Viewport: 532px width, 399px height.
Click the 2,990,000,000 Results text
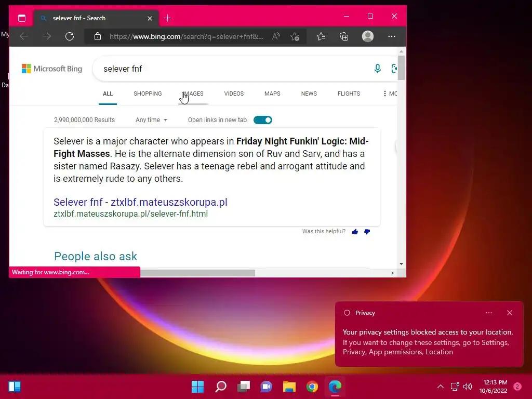coord(84,120)
